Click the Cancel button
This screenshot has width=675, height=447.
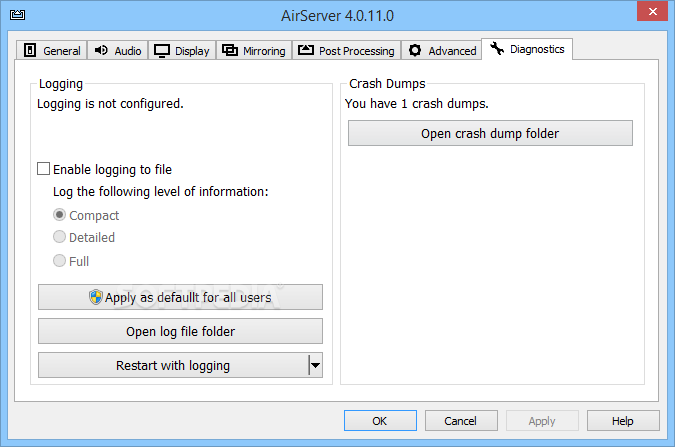(x=461, y=420)
